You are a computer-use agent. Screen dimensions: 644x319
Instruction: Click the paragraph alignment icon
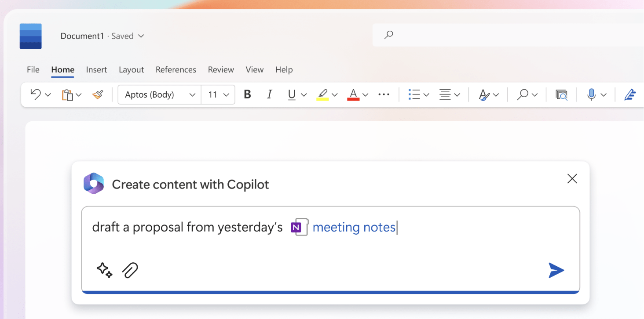(445, 94)
